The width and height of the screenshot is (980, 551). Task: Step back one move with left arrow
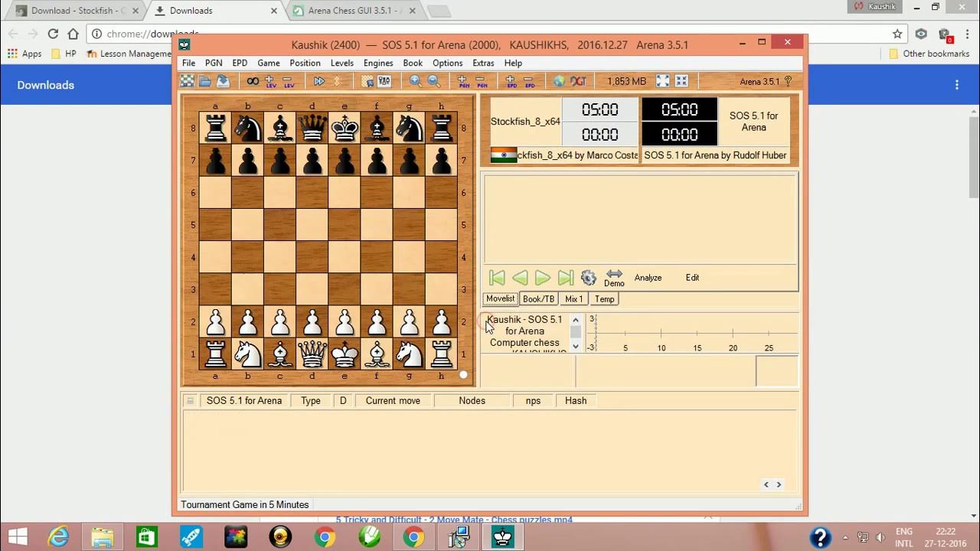tap(520, 278)
